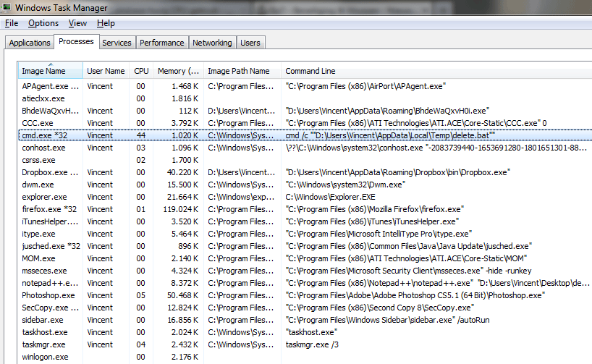Click the "taskhost.exe" command line cell

click(311, 332)
